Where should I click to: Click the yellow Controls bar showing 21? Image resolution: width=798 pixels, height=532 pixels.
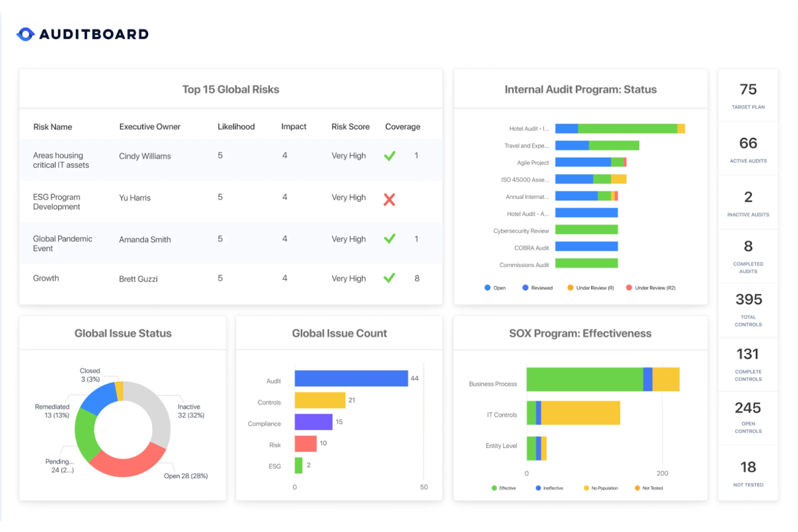pyautogui.click(x=320, y=400)
